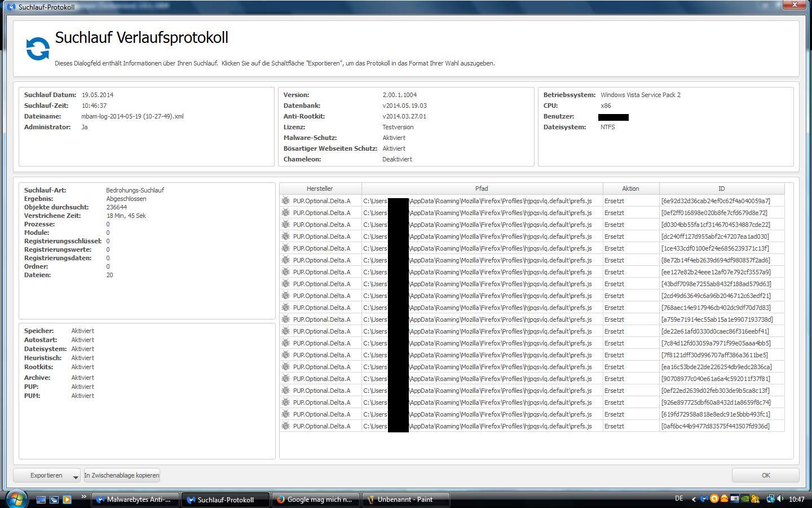Click the objects scanned value 236644
The image size is (812, 508).
coord(116,207)
